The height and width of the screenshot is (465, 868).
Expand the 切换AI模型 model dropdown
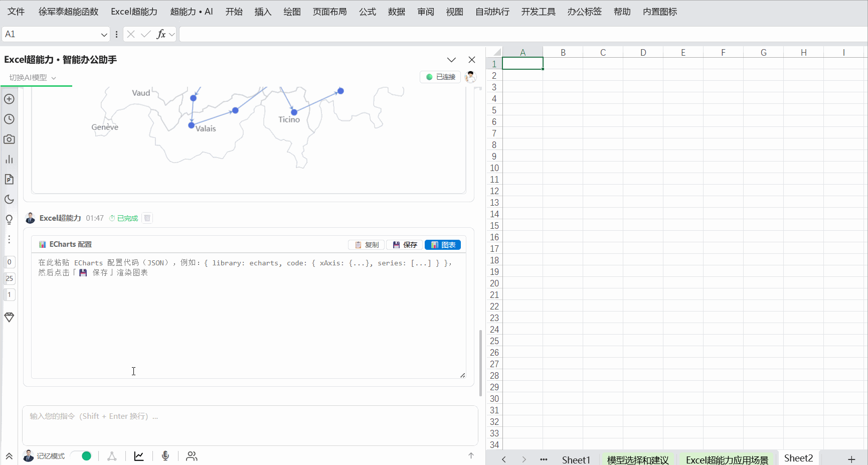(x=33, y=78)
